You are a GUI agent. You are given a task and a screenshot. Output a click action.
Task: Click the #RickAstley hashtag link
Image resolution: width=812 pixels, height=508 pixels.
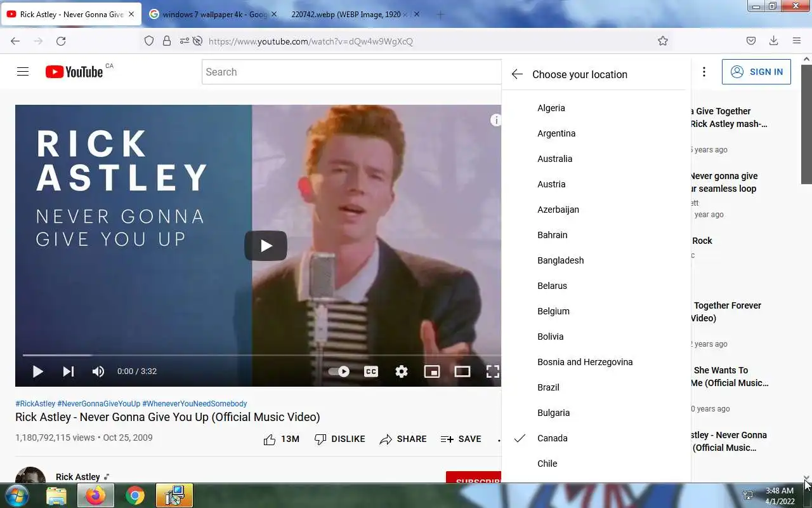coord(35,404)
